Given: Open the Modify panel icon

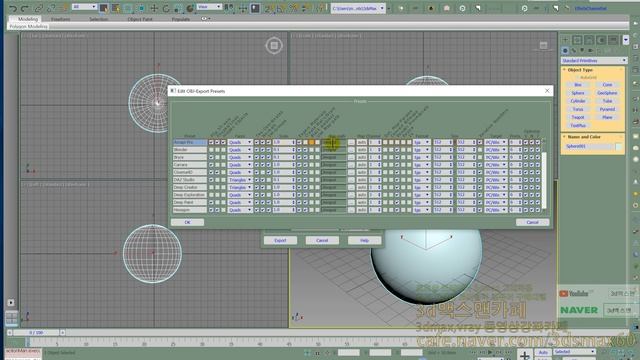Looking at the screenshot, I should [x=577, y=40].
